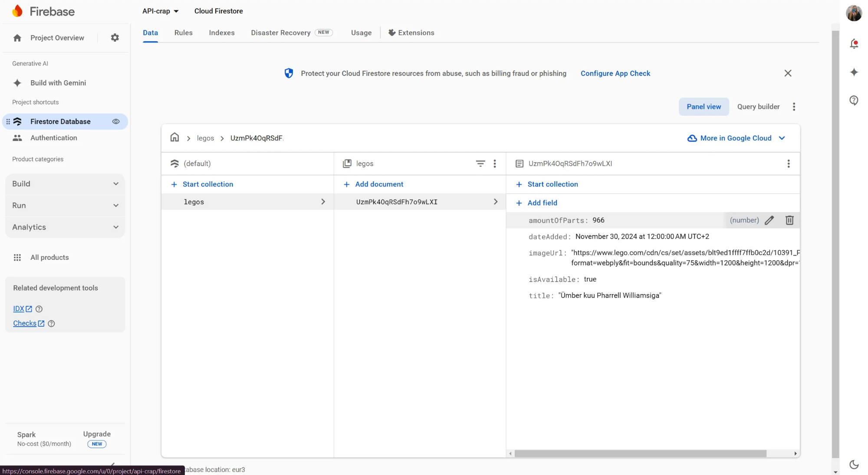Open the Extensions tab
This screenshot has height=475, width=868.
pyautogui.click(x=411, y=33)
